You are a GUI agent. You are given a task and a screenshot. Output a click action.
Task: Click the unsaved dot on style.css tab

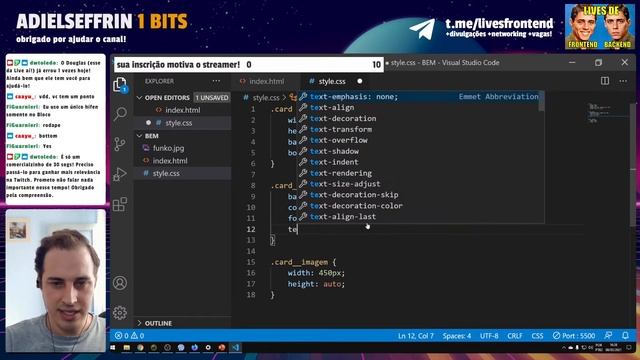pyautogui.click(x=360, y=81)
